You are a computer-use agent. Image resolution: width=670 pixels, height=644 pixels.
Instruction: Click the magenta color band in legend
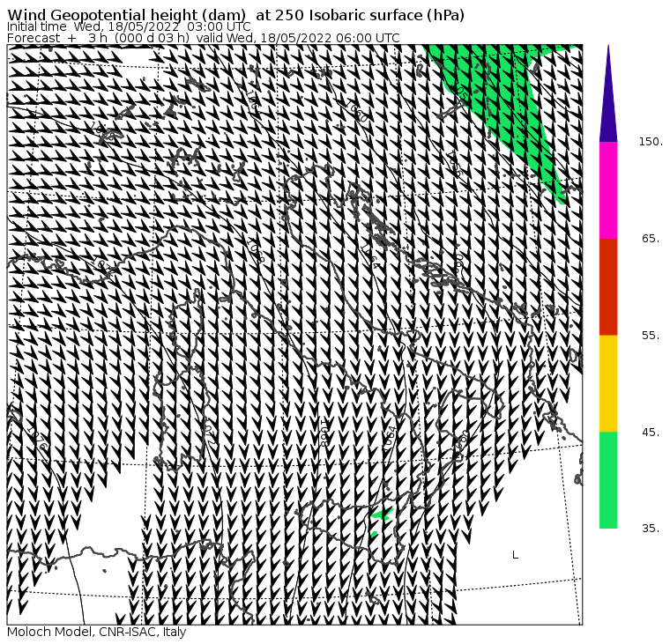tap(608, 190)
